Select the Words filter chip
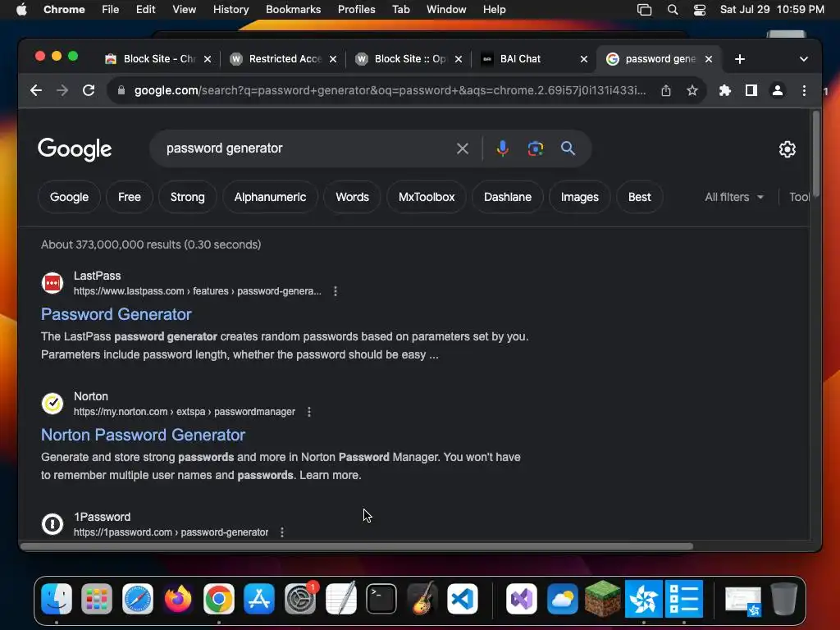Screen dimensions: 840x630 tap(352, 197)
